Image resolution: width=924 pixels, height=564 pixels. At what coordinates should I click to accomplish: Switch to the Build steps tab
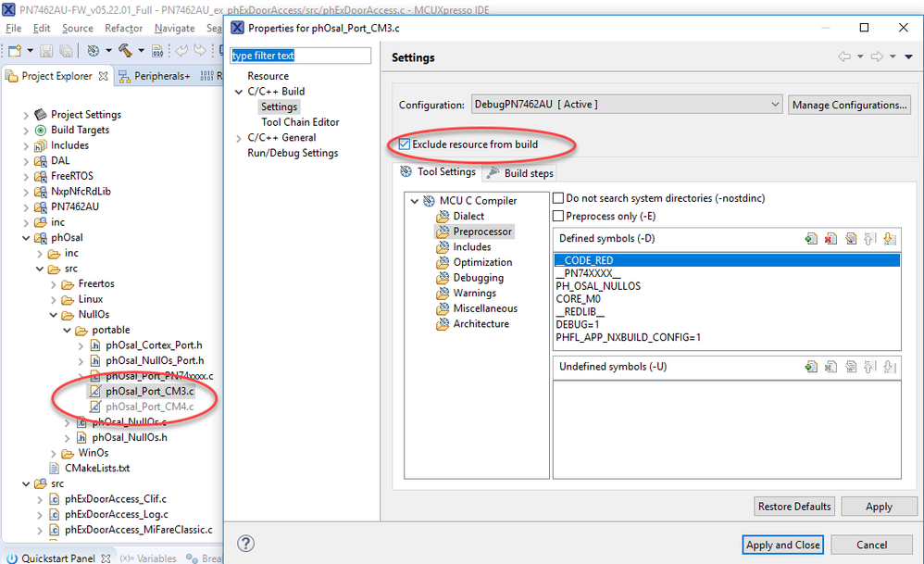tap(519, 173)
